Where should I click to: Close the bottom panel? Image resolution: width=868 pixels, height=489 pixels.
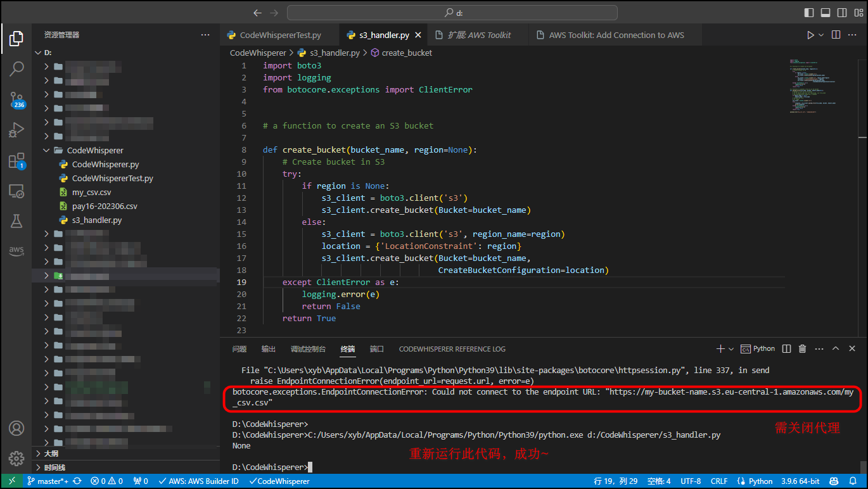[x=852, y=348]
